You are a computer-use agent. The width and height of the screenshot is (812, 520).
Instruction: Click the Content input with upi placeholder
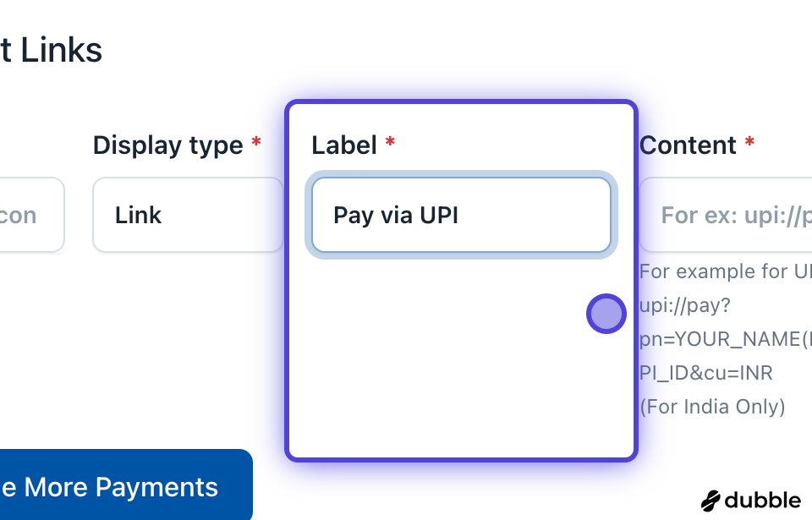point(727,215)
